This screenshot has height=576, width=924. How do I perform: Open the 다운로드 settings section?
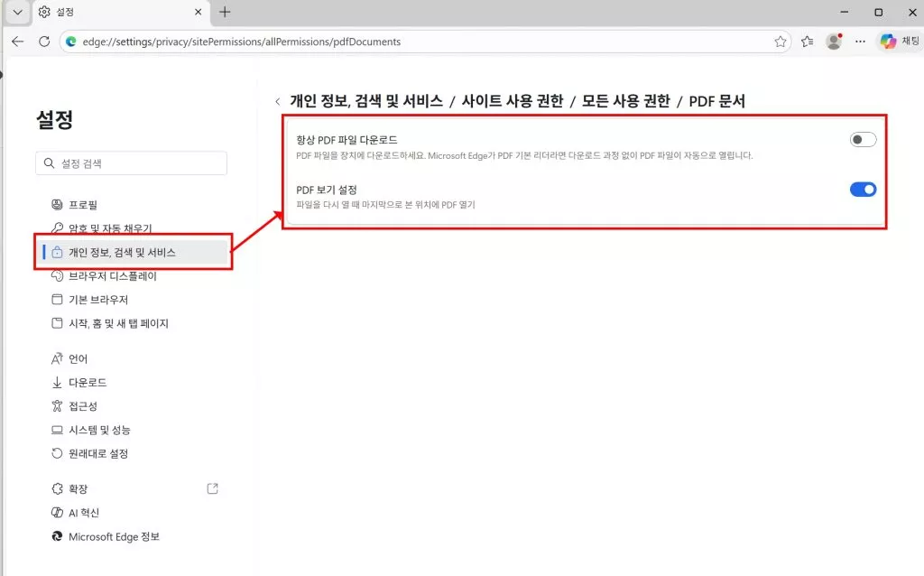83,382
